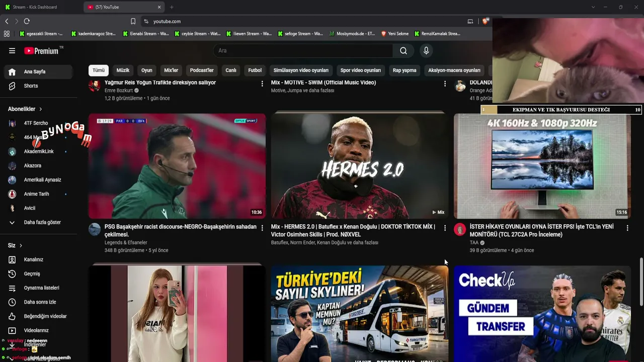Image resolution: width=644 pixels, height=362 pixels.
Task: Close the (57) YouTube tab
Action: pos(159,7)
